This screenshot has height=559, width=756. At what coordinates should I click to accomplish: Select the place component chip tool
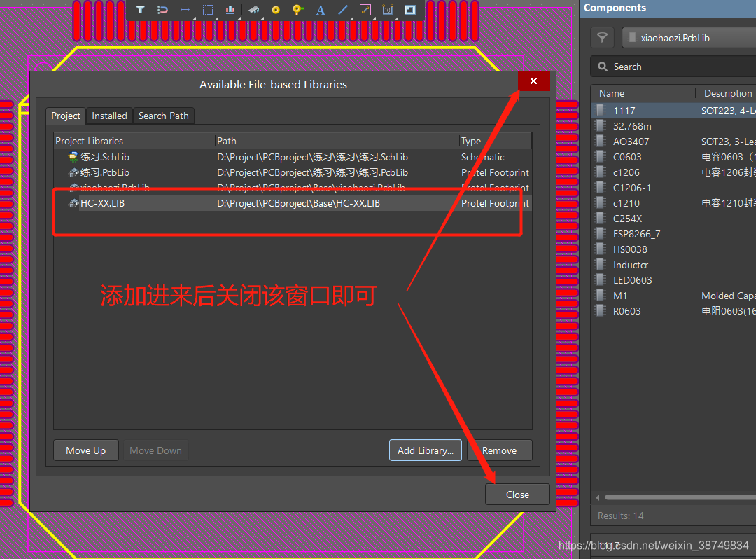(x=253, y=10)
